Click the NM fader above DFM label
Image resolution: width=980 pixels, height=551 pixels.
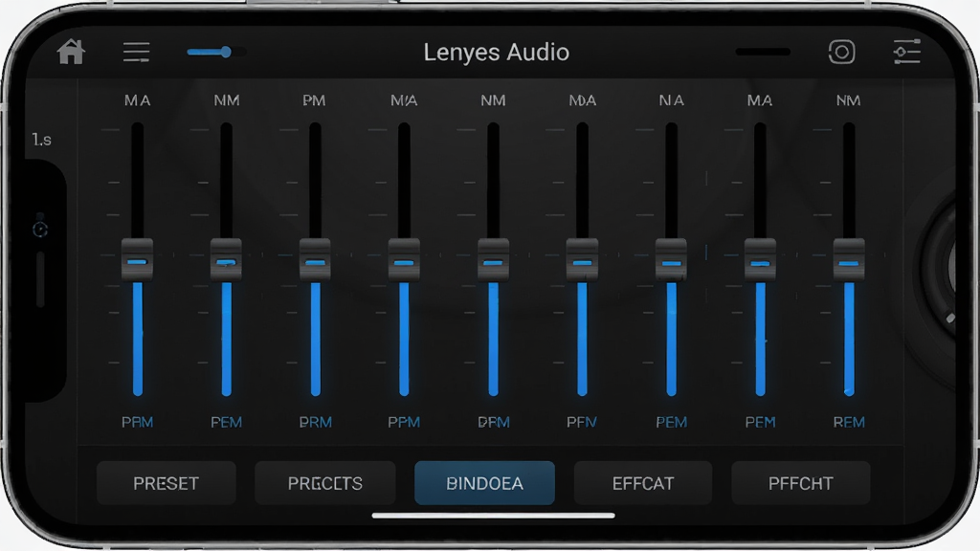[493, 258]
